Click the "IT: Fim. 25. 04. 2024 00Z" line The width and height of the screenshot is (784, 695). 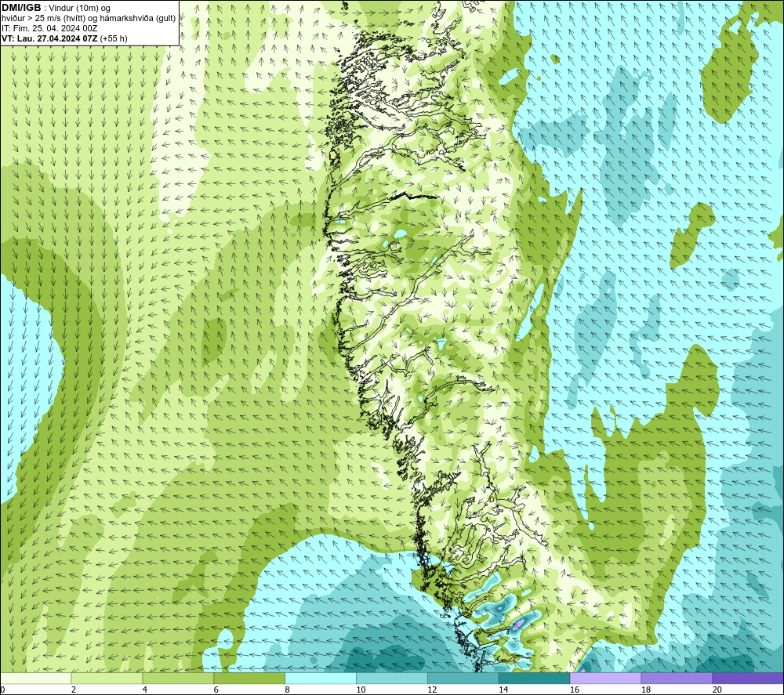pos(49,28)
